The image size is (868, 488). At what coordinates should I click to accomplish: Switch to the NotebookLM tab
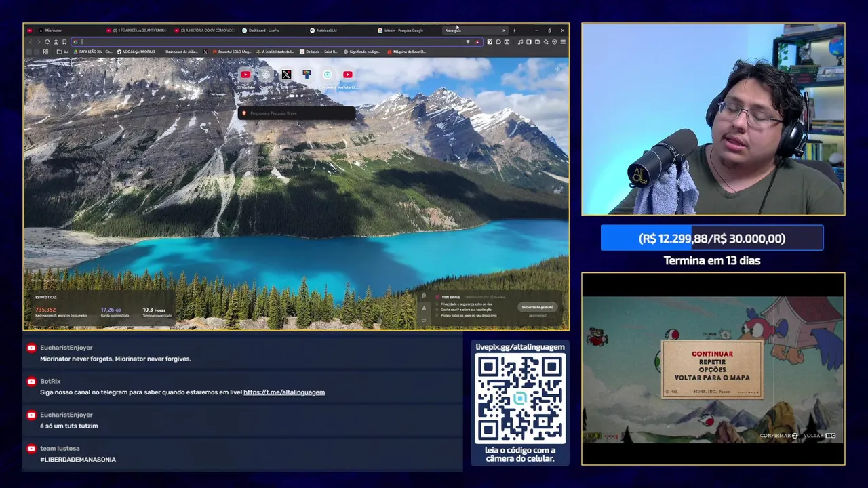[339, 30]
